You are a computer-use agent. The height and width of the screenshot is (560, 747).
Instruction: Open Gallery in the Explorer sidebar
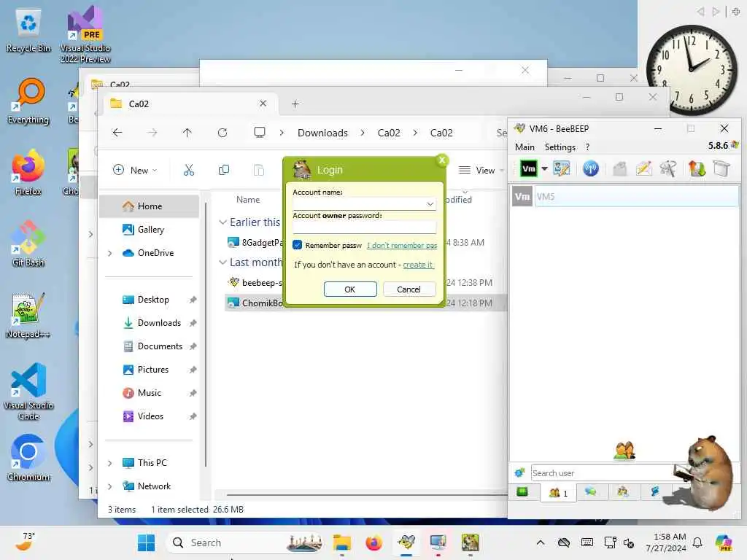coord(149,230)
